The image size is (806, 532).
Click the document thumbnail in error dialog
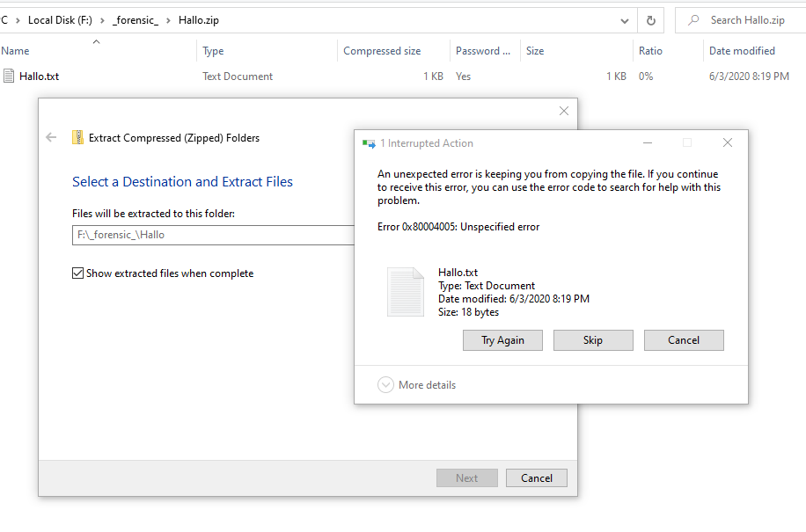pyautogui.click(x=406, y=292)
